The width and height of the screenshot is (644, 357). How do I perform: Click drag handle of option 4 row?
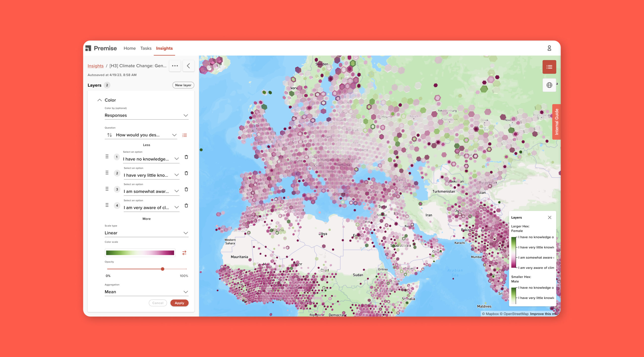click(x=107, y=205)
